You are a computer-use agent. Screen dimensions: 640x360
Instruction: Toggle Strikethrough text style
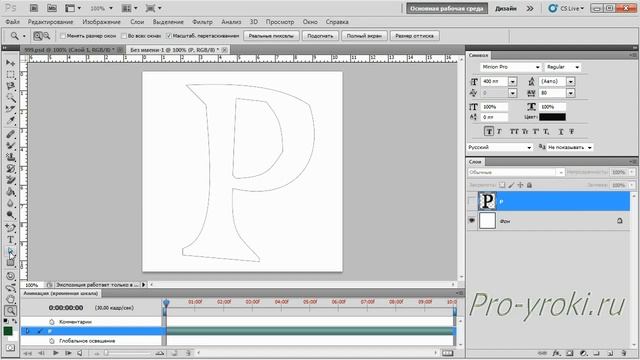coord(572,131)
